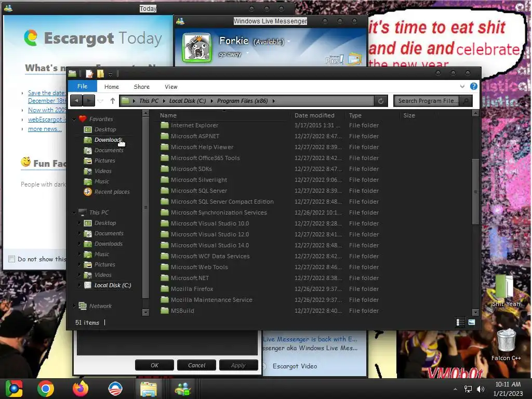Click the search magnifier icon

[x=466, y=101]
